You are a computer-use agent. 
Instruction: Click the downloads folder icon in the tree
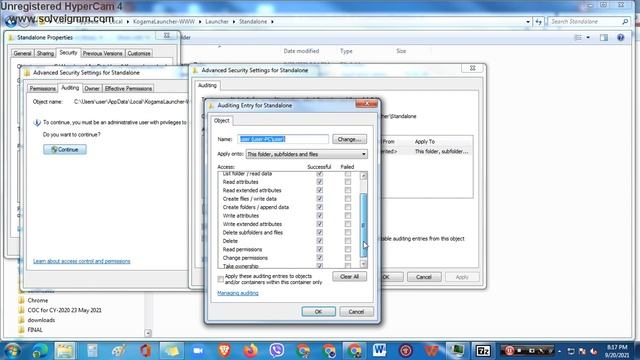coord(22,320)
